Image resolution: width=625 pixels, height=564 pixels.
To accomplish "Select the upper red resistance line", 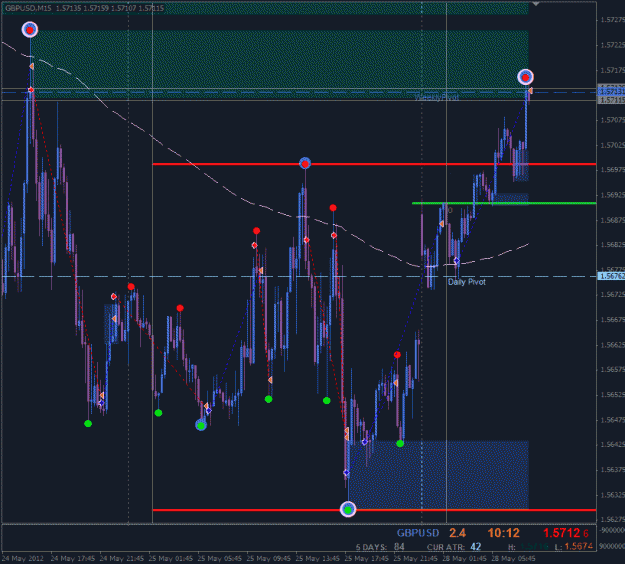I will click(x=374, y=164).
